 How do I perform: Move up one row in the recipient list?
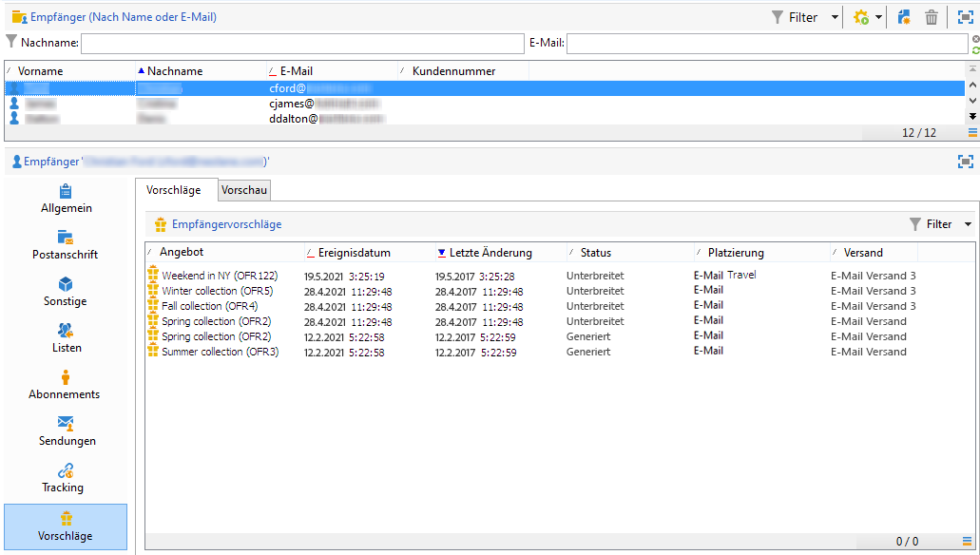972,85
